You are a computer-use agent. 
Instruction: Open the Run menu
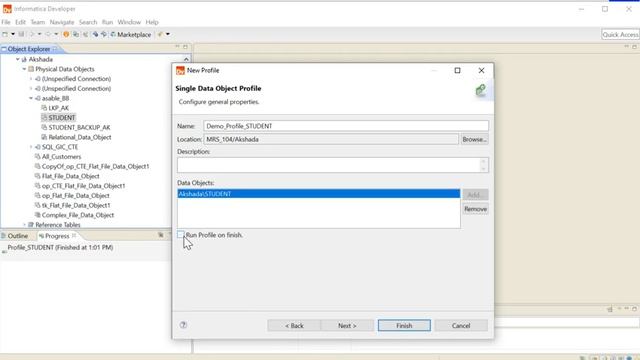pyautogui.click(x=107, y=22)
